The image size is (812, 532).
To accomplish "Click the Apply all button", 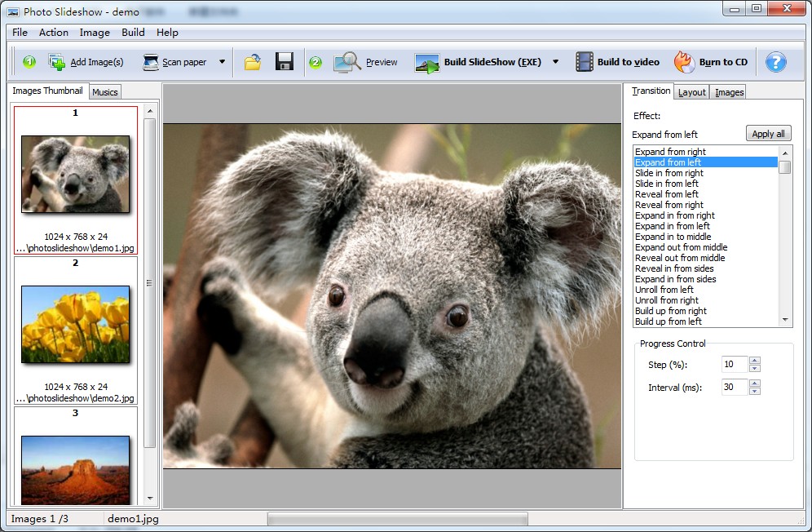I will point(769,133).
